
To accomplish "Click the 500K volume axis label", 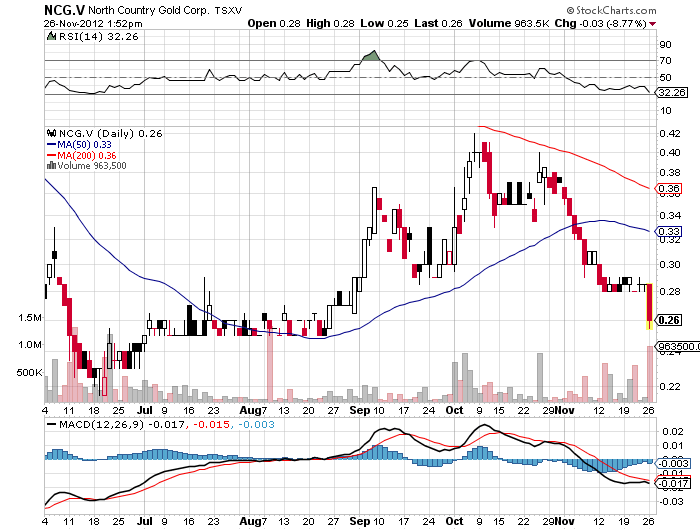I will 30,372.
